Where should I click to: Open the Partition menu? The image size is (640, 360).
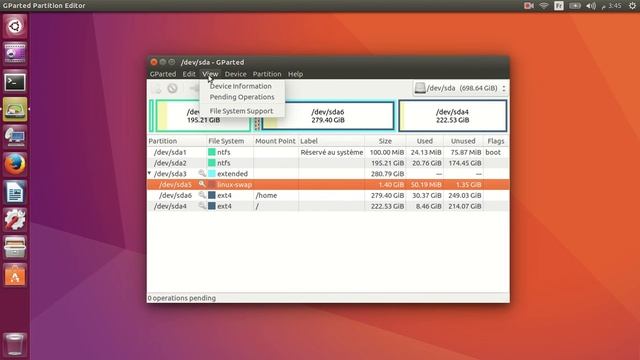coord(267,74)
